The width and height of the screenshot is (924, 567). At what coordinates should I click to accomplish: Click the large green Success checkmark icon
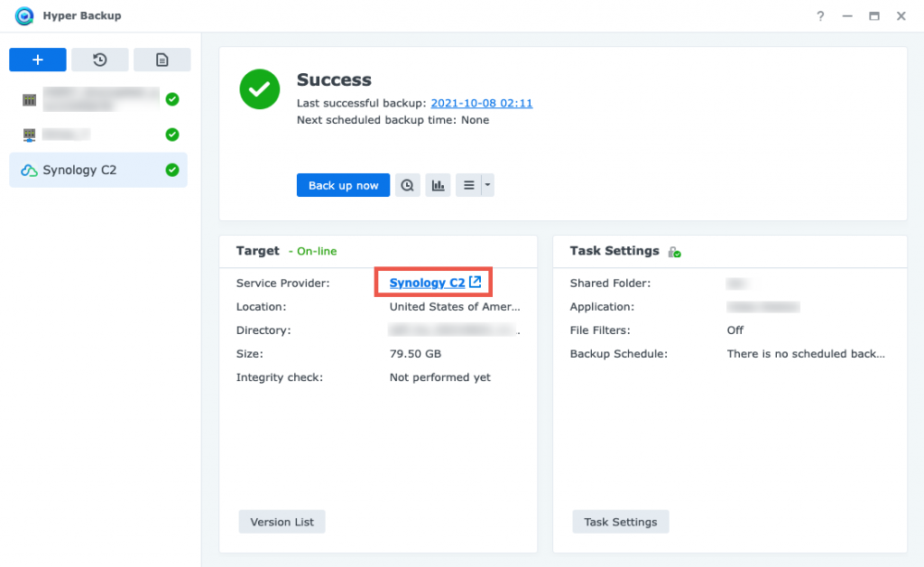click(259, 89)
